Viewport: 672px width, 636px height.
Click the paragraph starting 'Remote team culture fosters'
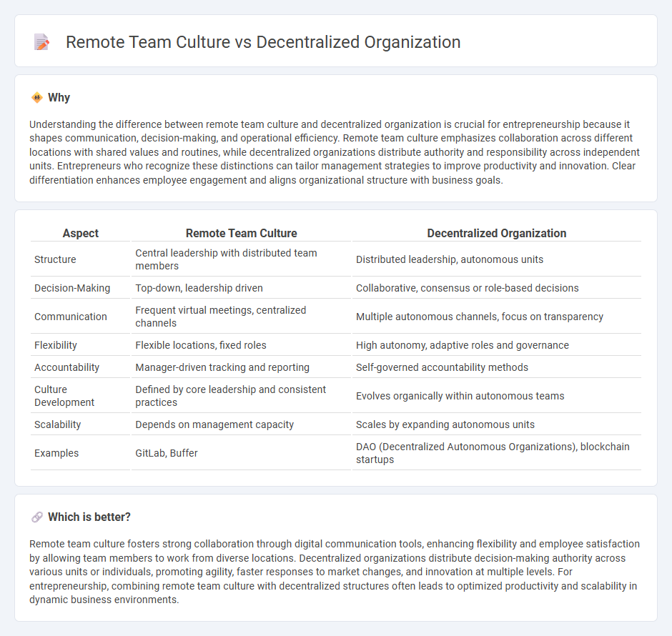click(x=335, y=572)
